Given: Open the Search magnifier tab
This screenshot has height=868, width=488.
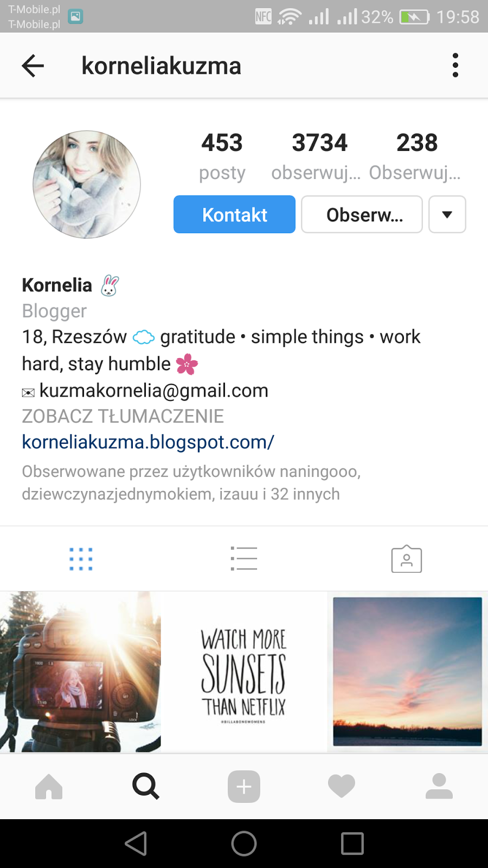Looking at the screenshot, I should tap(146, 786).
